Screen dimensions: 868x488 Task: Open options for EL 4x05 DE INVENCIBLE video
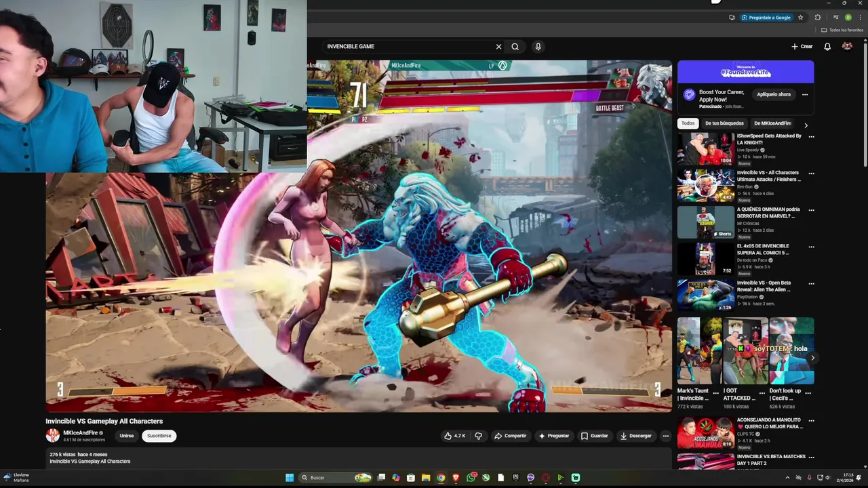811,247
